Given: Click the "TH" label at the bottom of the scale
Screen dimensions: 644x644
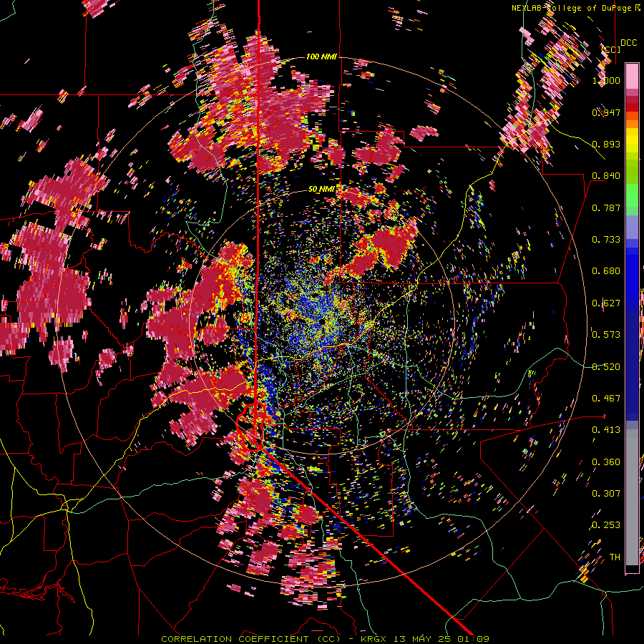Looking at the screenshot, I should (x=615, y=557).
